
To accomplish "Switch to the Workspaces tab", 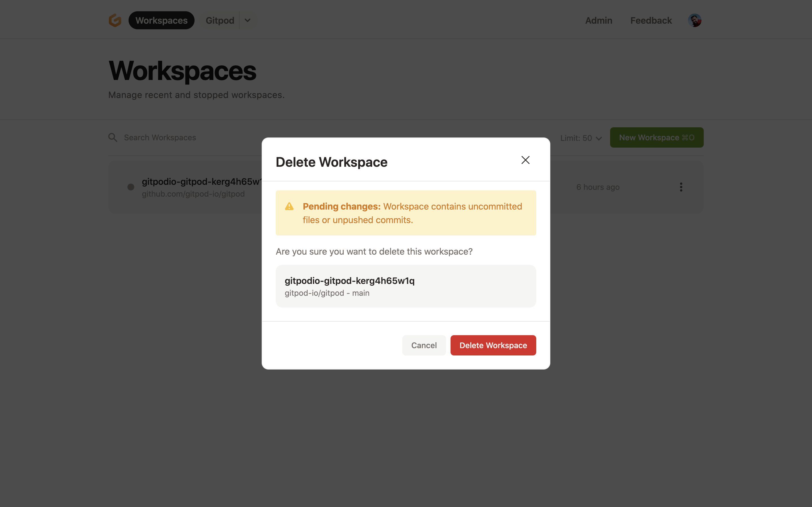I will (x=161, y=21).
